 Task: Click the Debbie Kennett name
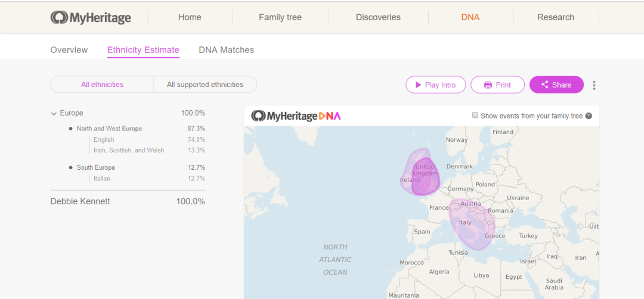coord(80,202)
